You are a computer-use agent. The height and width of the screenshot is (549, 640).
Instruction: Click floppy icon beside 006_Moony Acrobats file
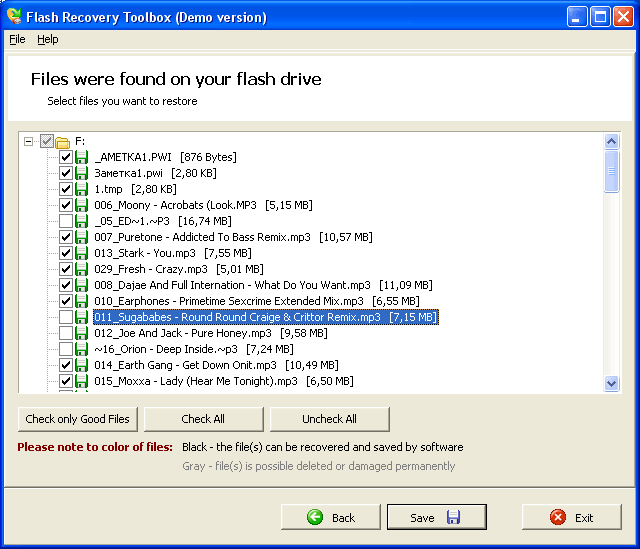tap(82, 205)
